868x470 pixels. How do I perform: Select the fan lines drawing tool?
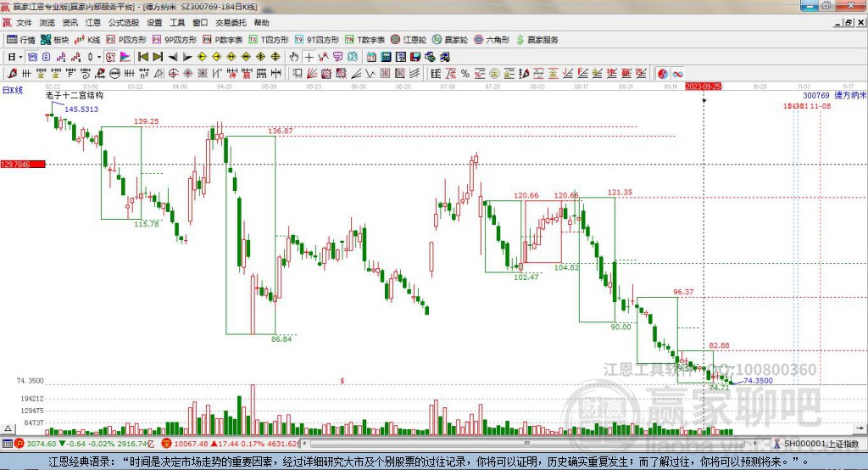311,73
